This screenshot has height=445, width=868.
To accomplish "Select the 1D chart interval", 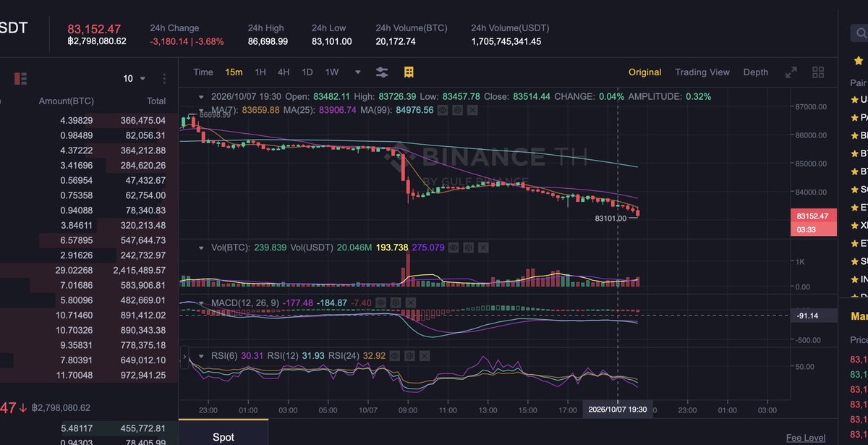I will [x=307, y=72].
